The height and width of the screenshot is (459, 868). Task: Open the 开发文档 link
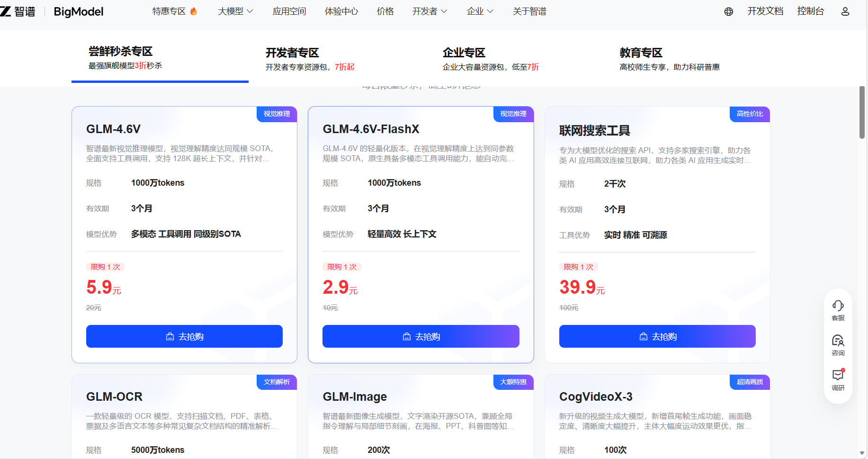[765, 11]
